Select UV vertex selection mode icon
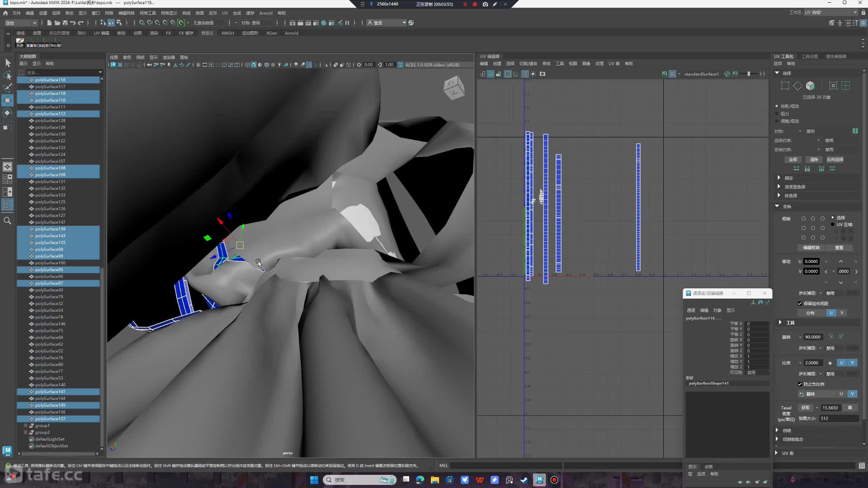The image size is (868, 488). 785,85
